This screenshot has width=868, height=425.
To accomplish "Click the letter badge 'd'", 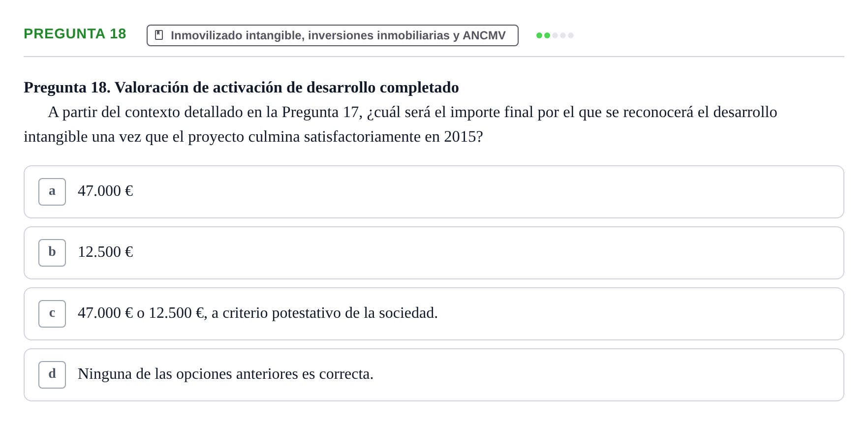I will (52, 375).
